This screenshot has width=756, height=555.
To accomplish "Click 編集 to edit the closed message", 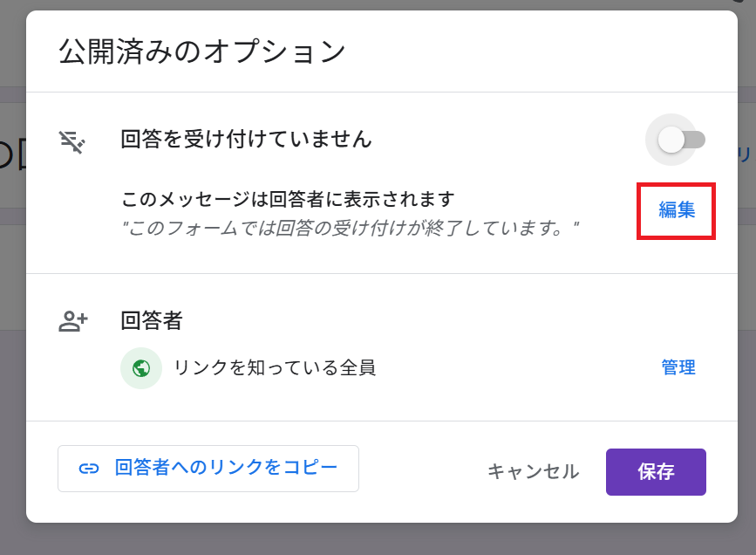I will (x=677, y=210).
